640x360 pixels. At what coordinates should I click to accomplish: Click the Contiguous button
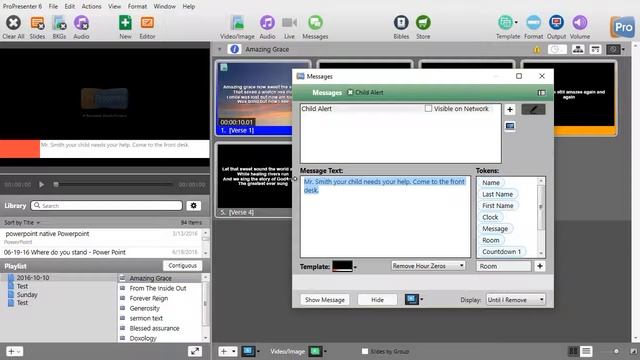pyautogui.click(x=182, y=266)
